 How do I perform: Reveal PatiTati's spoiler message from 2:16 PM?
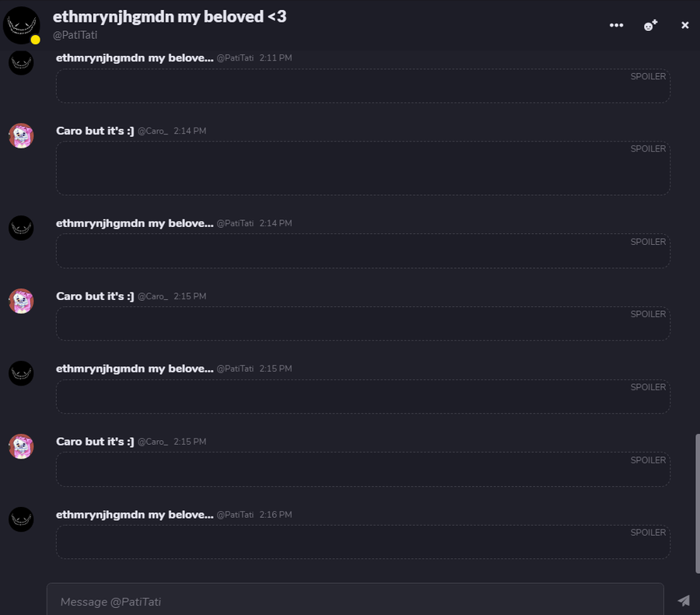[362, 542]
